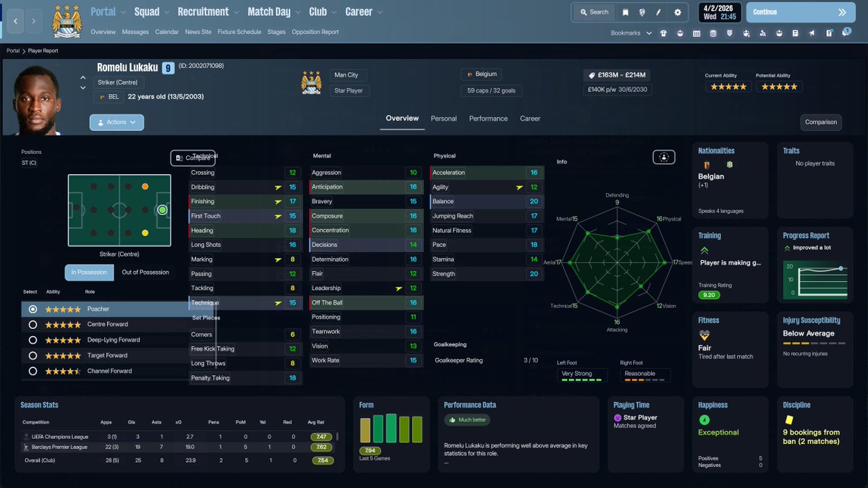The image size is (868, 488).
Task: Open the calendar bookmark shortcut icon
Action: click(697, 33)
